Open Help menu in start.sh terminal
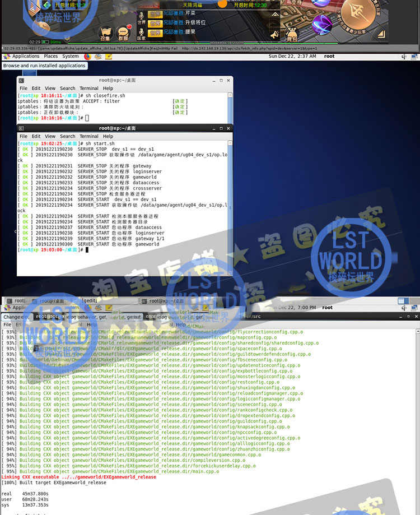 point(108,136)
